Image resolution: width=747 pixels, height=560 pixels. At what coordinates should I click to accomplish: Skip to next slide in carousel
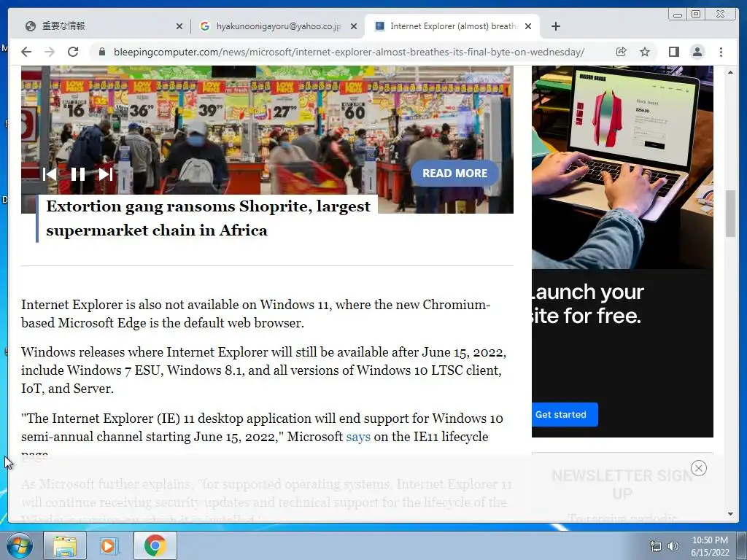pos(105,174)
